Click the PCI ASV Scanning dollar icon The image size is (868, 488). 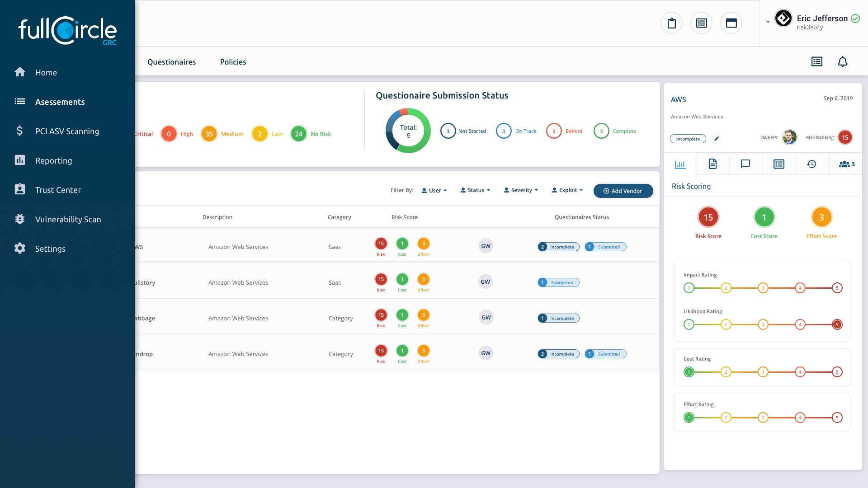tap(20, 131)
